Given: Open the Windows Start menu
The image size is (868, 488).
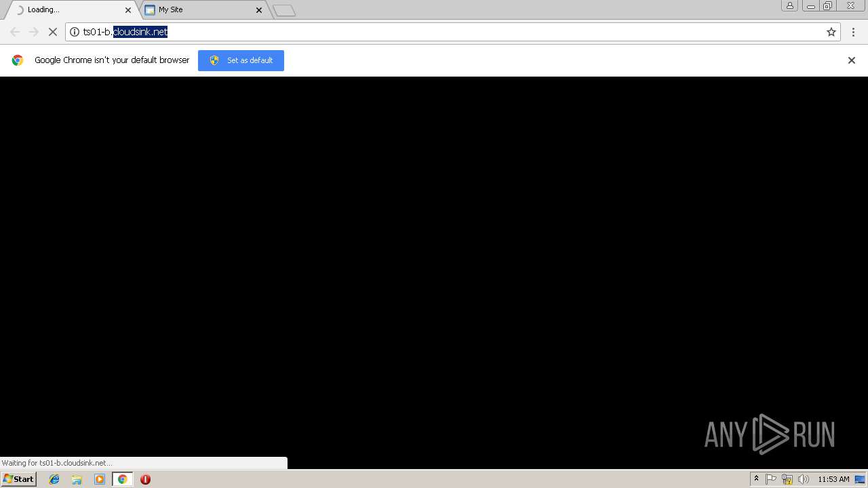Looking at the screenshot, I should click(19, 479).
